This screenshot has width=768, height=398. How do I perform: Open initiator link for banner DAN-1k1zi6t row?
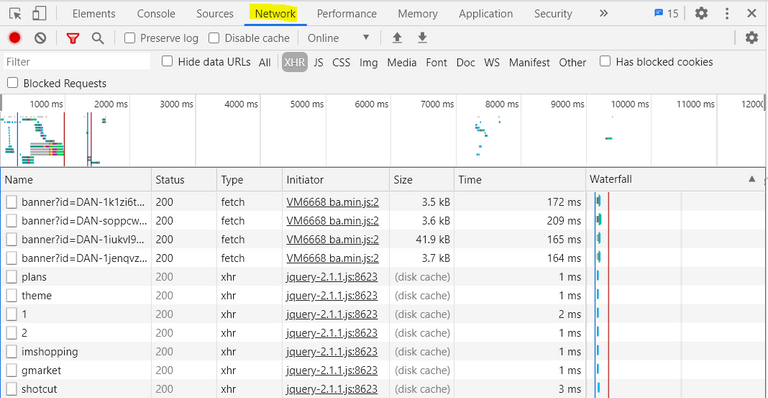pyautogui.click(x=333, y=202)
